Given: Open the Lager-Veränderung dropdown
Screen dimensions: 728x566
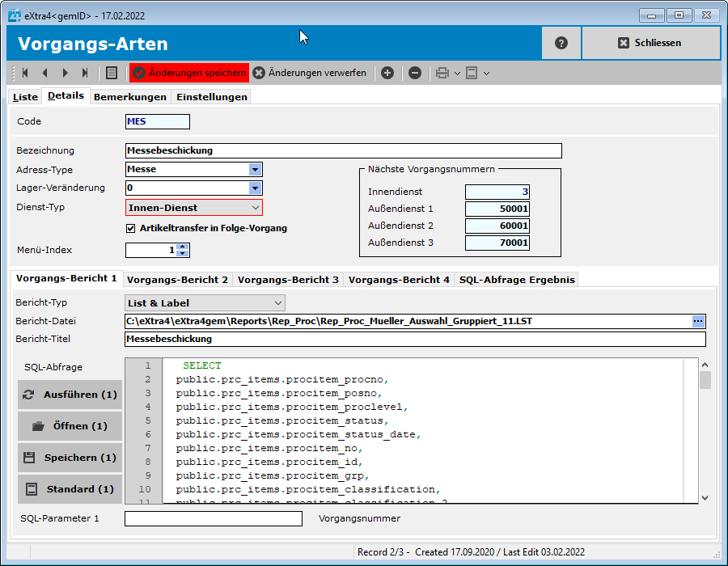Looking at the screenshot, I should pos(255,188).
